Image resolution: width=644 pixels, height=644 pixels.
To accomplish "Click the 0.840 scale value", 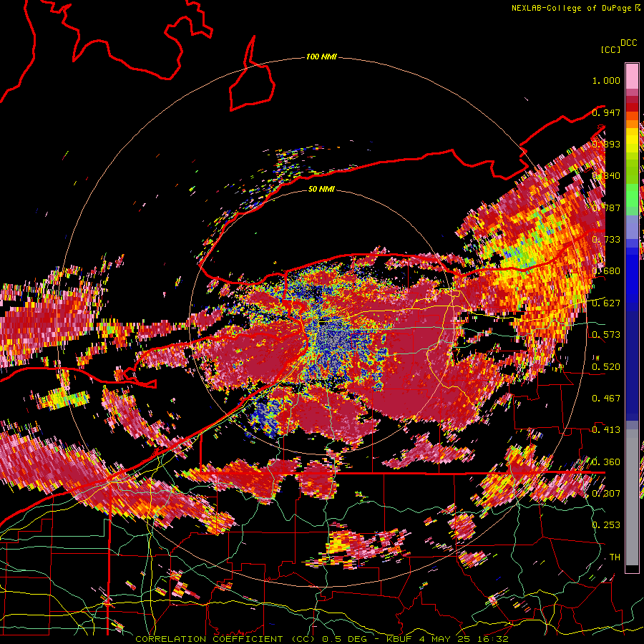I will click(x=606, y=176).
